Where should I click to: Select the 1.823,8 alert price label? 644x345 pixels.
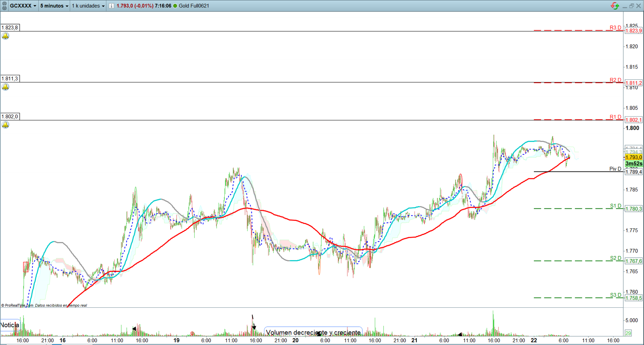pyautogui.click(x=10, y=28)
